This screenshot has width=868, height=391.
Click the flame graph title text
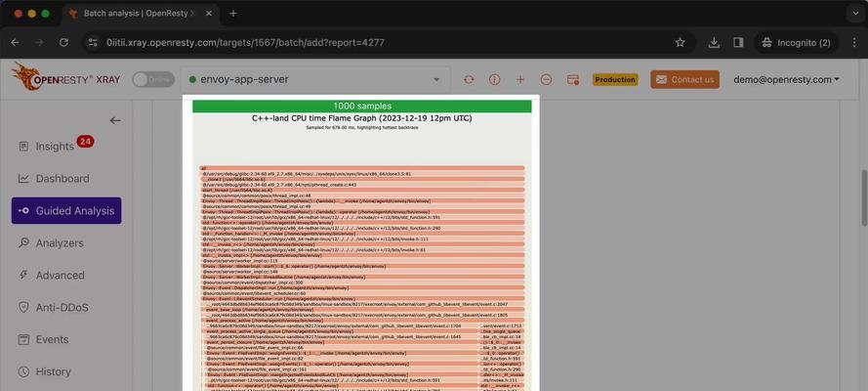click(362, 118)
